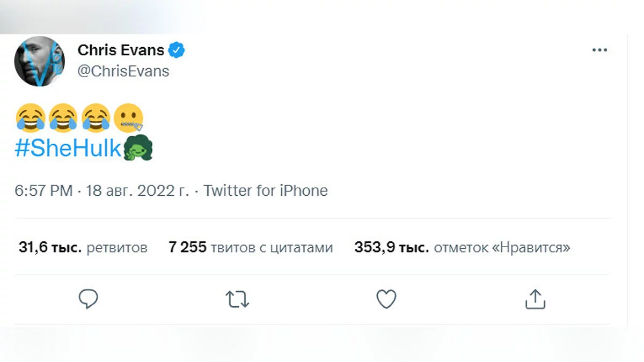Reply to the Chris Evans tweet
644x362 pixels.
point(88,299)
